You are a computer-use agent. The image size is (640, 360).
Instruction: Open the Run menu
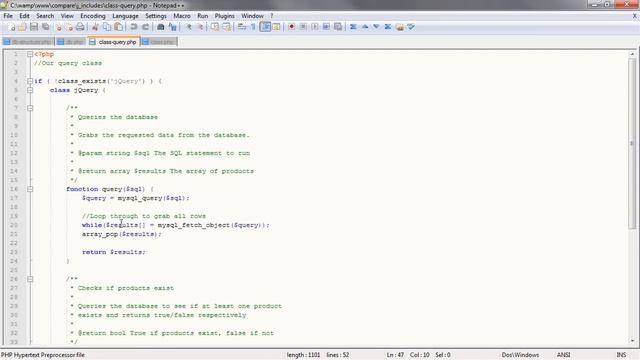202,16
